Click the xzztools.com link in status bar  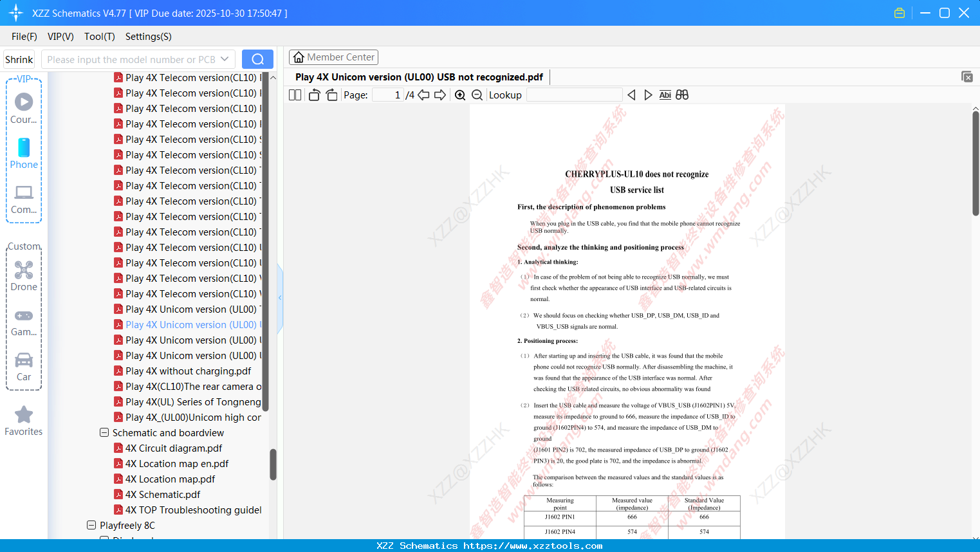pyautogui.click(x=533, y=546)
